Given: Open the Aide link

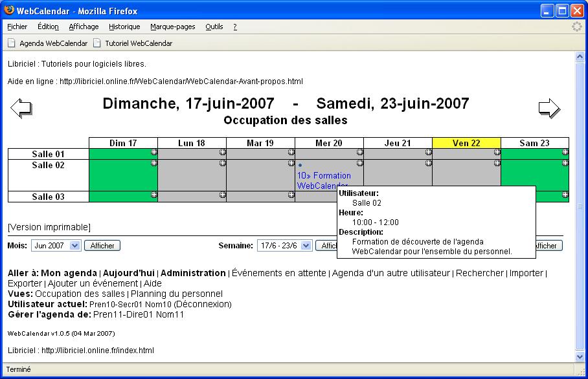Looking at the screenshot, I should [x=153, y=283].
